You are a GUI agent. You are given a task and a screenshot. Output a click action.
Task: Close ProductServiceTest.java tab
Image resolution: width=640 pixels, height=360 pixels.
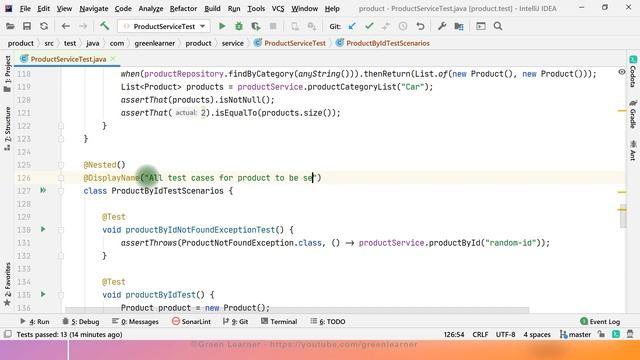[113, 59]
